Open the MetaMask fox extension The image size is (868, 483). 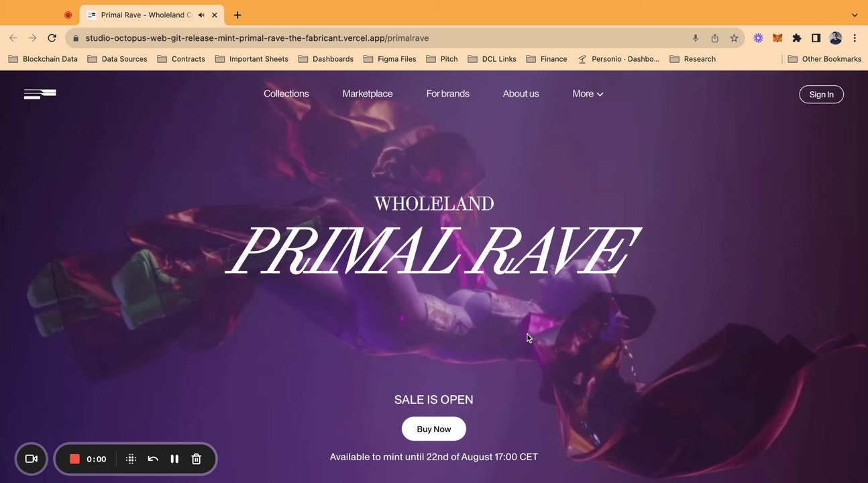(x=777, y=38)
